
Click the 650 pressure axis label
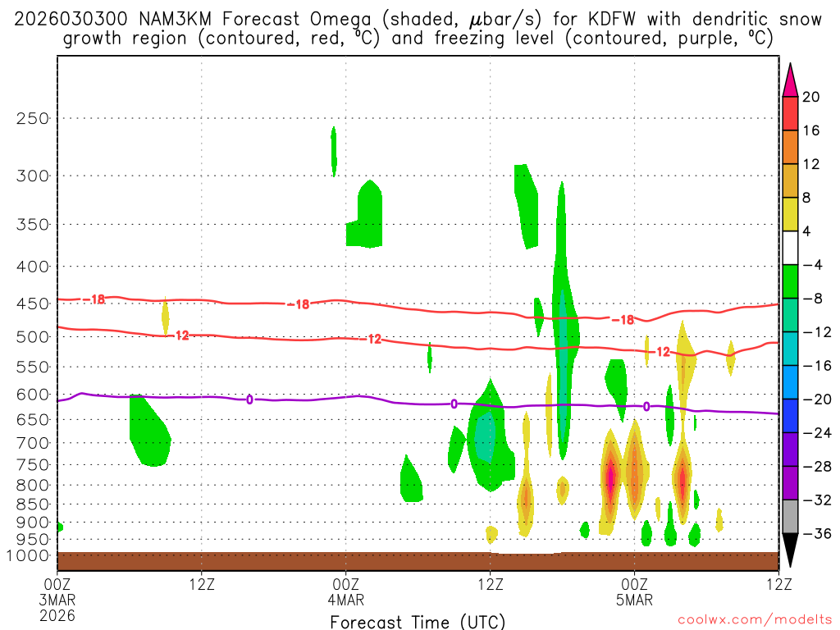click(x=33, y=419)
